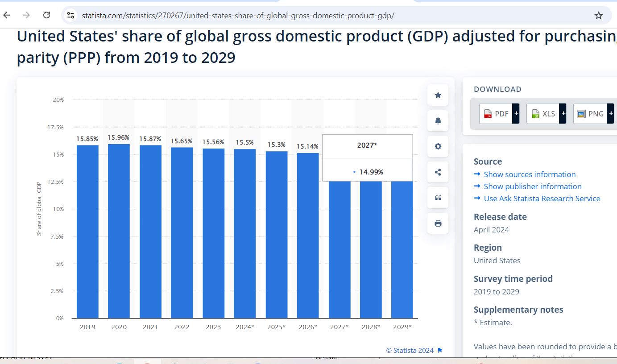Expand the plus next to XLS
The height and width of the screenshot is (364, 617).
pyautogui.click(x=563, y=114)
